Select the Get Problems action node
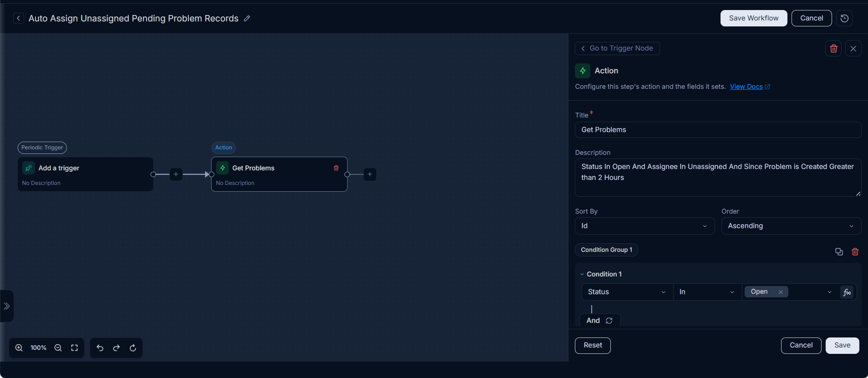The image size is (868, 378). [279, 174]
